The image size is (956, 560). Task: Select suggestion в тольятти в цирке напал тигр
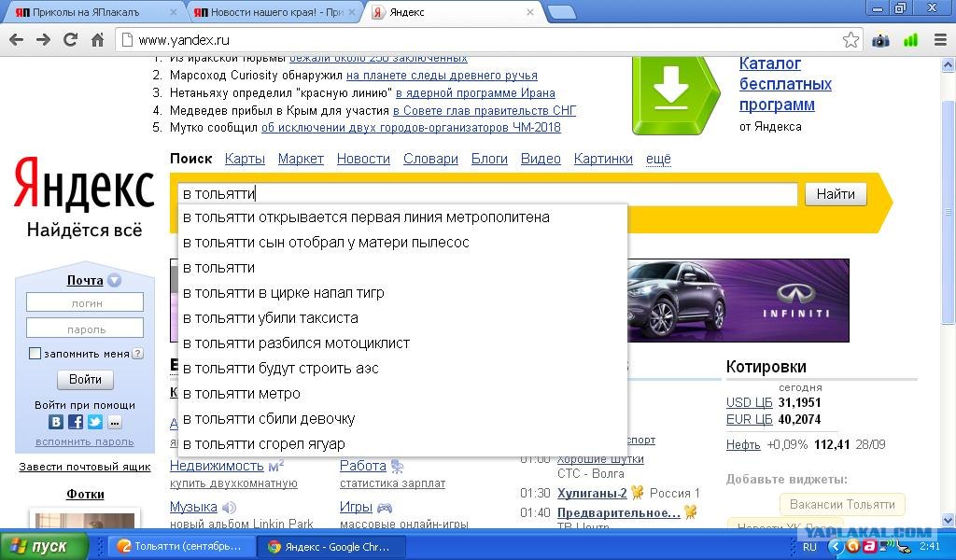pyautogui.click(x=402, y=293)
